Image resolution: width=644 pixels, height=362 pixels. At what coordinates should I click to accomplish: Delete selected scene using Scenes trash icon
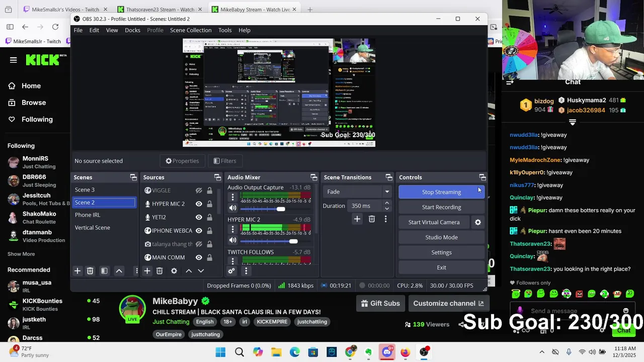click(x=90, y=271)
